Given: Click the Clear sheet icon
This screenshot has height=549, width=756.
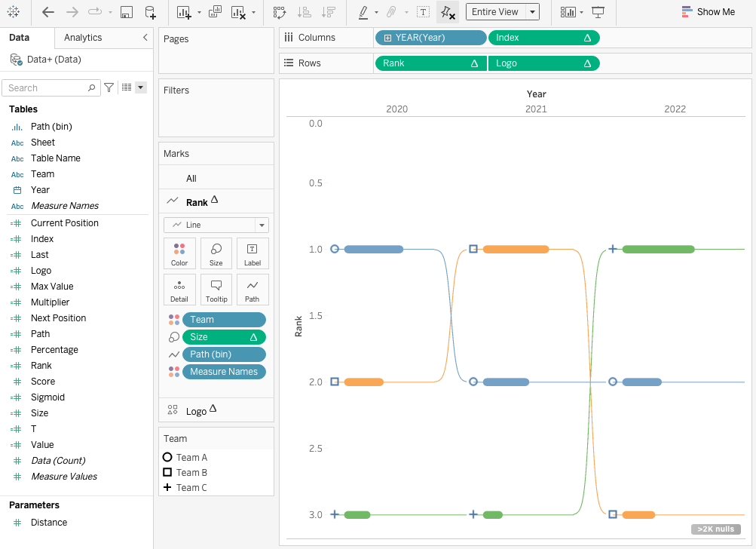Looking at the screenshot, I should [239, 12].
